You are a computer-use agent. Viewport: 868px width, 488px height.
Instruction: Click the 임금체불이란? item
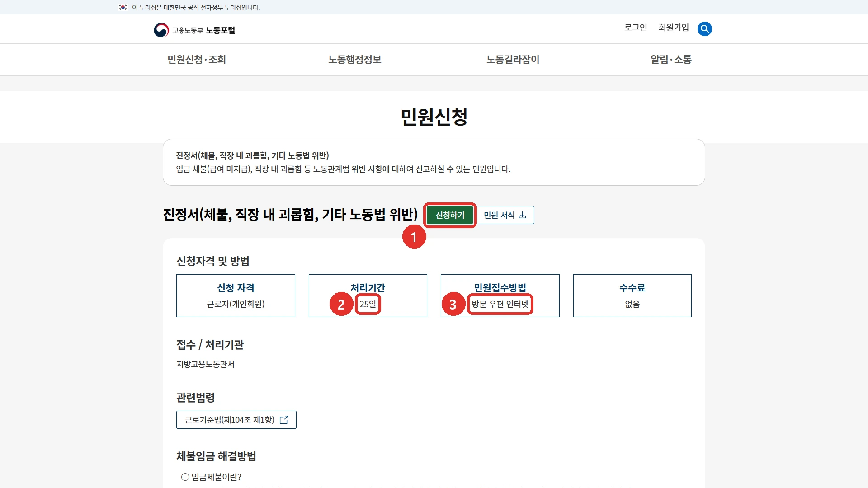click(211, 477)
